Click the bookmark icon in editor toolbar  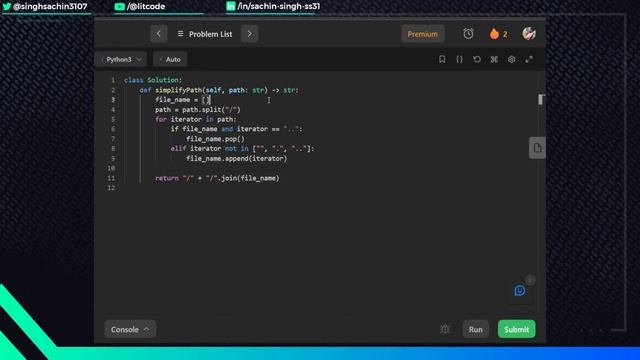(x=442, y=60)
